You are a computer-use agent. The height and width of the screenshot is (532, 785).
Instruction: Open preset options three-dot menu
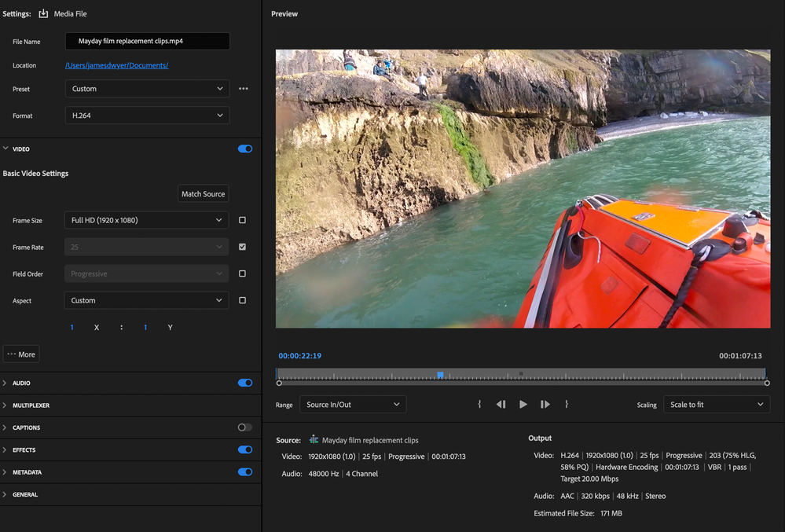(x=244, y=89)
